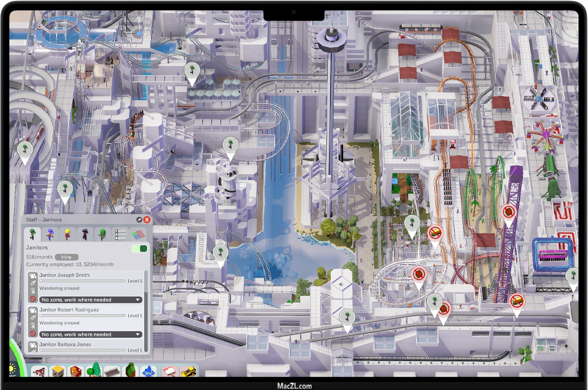
Task: Pin the Staff window
Action: pyautogui.click(x=139, y=219)
